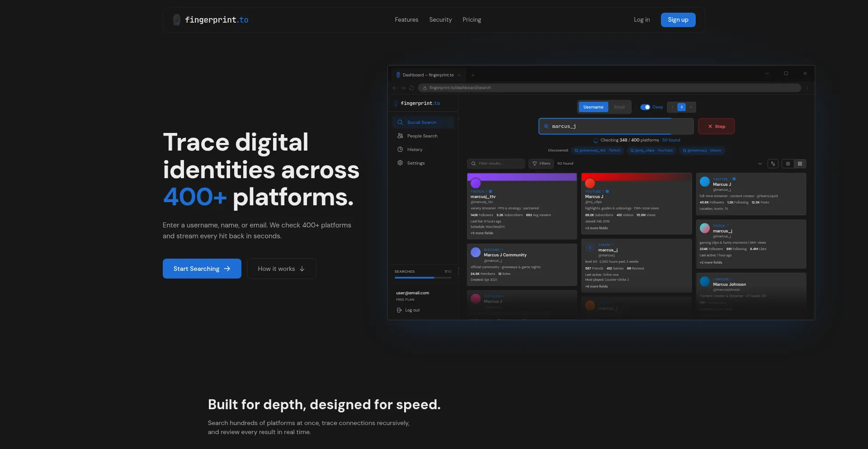Viewport: 868px width, 449px height.
Task: Click the "marcusj_ttv" Twitch card title
Action: point(483,197)
